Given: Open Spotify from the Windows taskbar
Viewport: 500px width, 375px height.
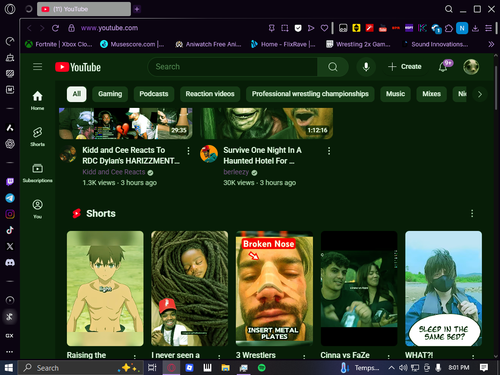Looking at the screenshot, I should click(x=262, y=368).
